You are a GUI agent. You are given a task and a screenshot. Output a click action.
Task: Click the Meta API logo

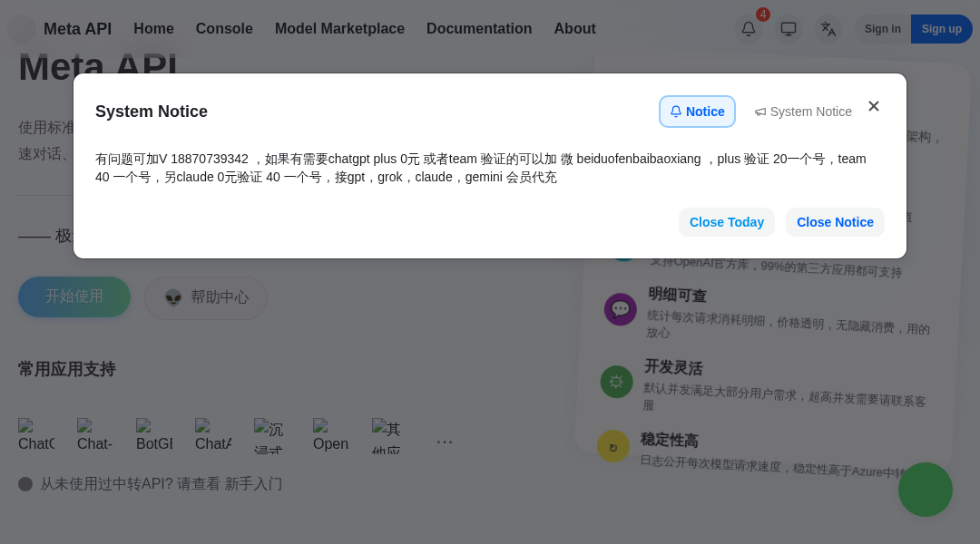click(x=60, y=29)
